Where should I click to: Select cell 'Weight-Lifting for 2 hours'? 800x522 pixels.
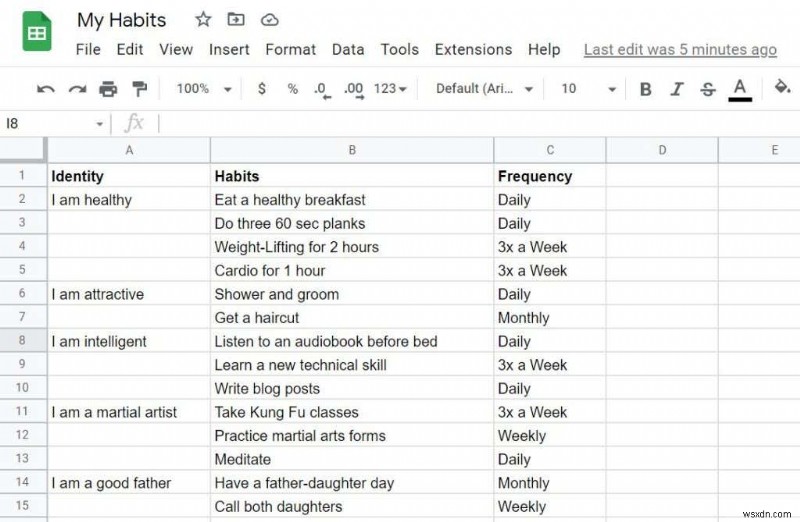tap(352, 247)
